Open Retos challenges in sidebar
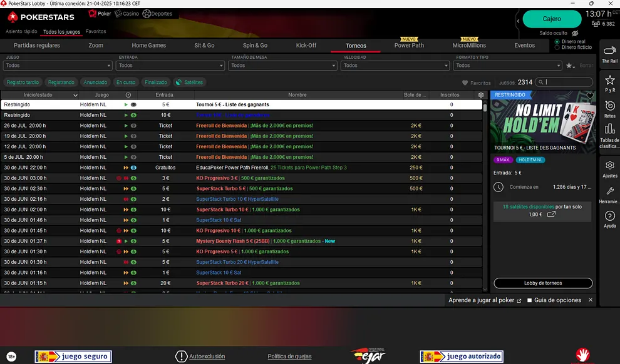Image resolution: width=620 pixels, height=364 pixels. click(609, 109)
